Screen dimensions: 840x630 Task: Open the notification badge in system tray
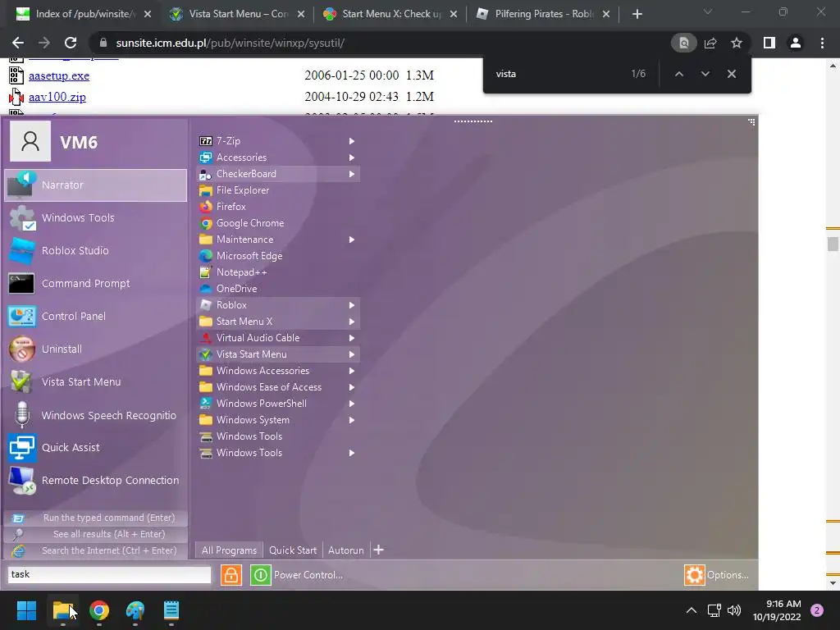click(817, 610)
